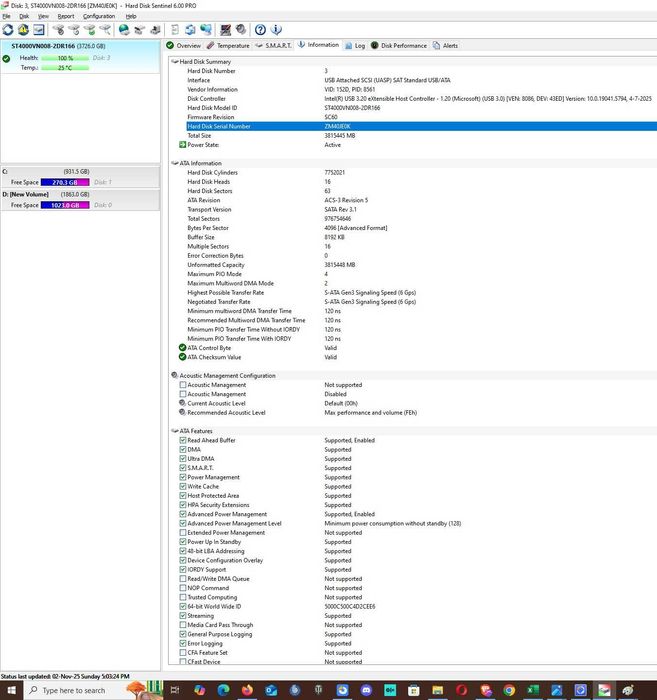Switch to the Alerts tab
Image resolution: width=657 pixels, height=700 pixels.
point(445,46)
